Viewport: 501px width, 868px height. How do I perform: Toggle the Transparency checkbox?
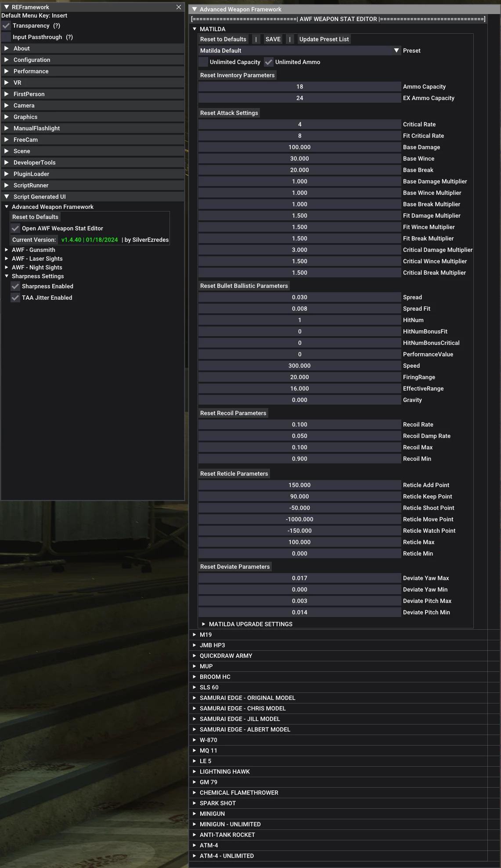click(6, 26)
